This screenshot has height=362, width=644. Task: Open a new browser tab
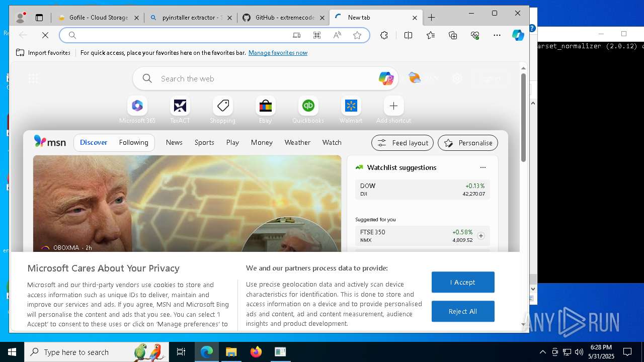click(432, 18)
